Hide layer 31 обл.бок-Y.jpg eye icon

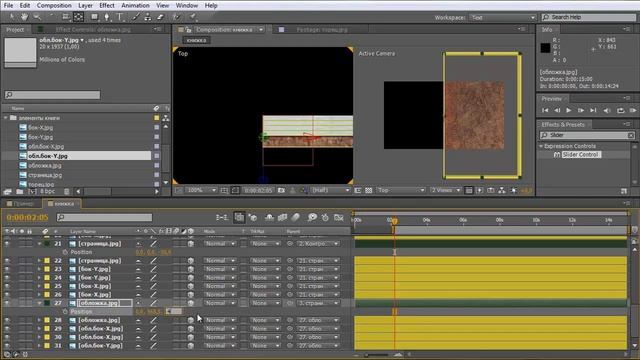(7, 346)
